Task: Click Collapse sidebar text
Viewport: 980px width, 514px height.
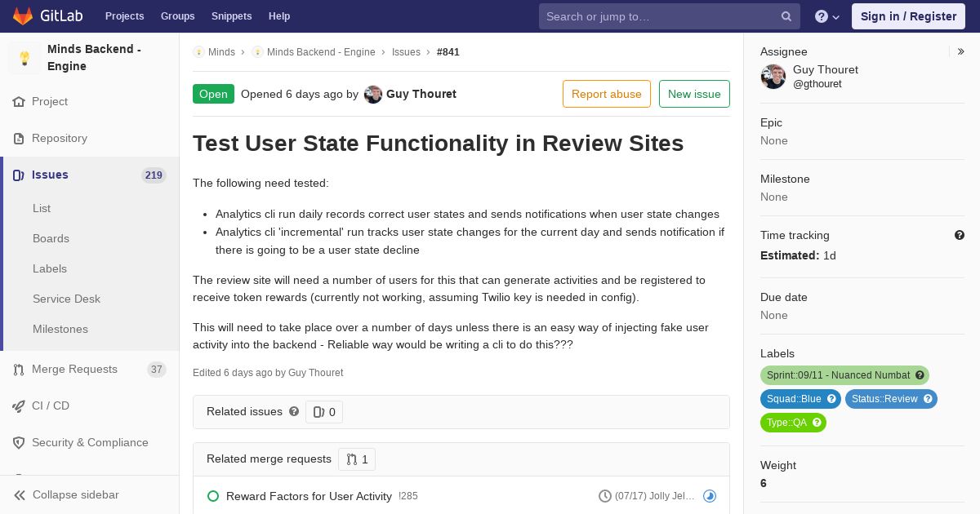Action: point(76,495)
